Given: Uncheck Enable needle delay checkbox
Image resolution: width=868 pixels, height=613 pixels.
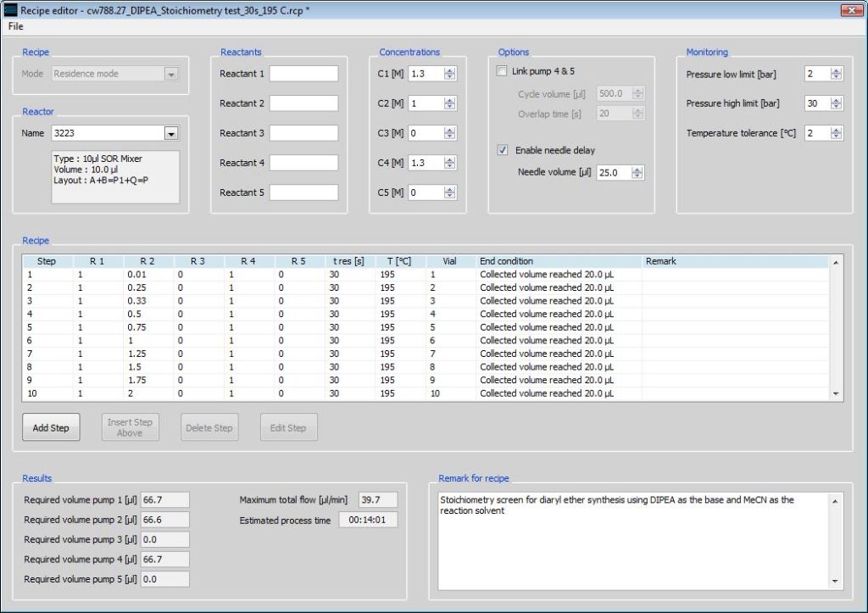Looking at the screenshot, I should [x=502, y=150].
